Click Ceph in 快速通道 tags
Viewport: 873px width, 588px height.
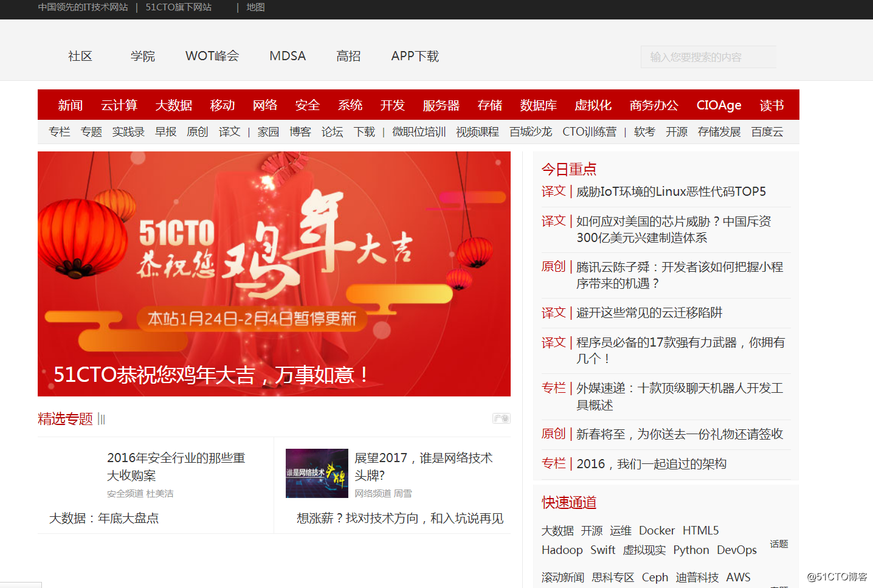(x=655, y=578)
